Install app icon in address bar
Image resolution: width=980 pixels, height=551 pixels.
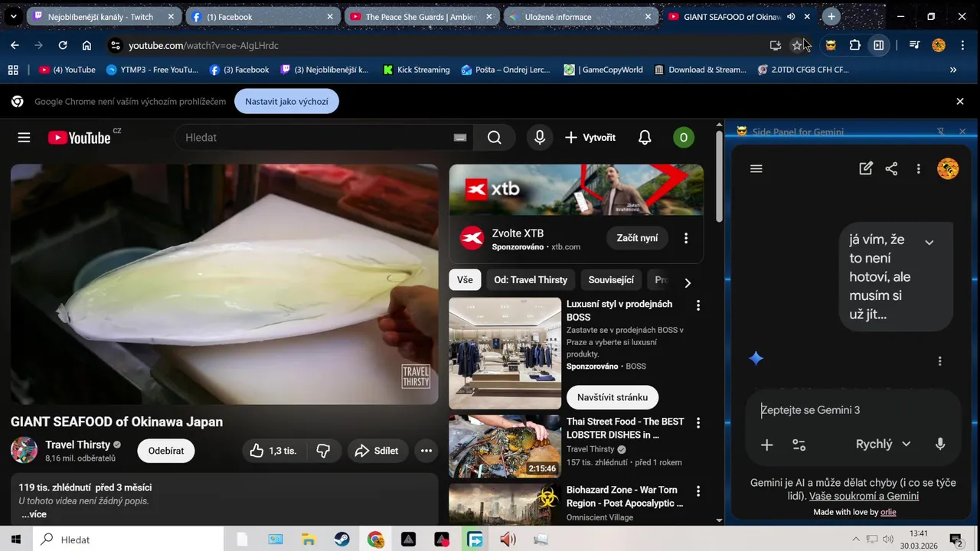point(776,45)
